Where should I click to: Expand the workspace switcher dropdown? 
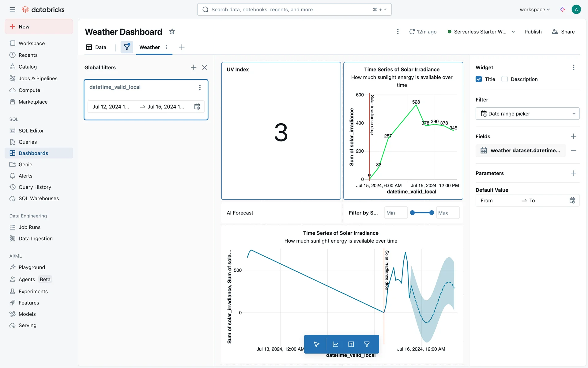click(535, 10)
